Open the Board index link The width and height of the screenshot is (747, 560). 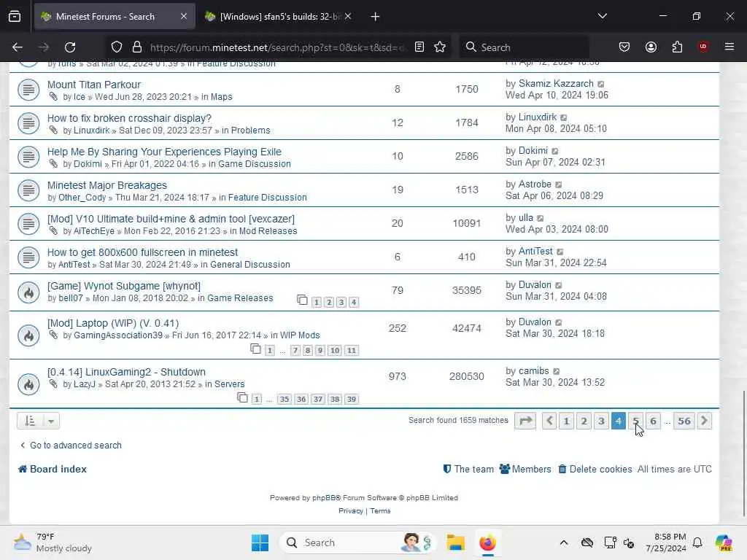coord(53,469)
